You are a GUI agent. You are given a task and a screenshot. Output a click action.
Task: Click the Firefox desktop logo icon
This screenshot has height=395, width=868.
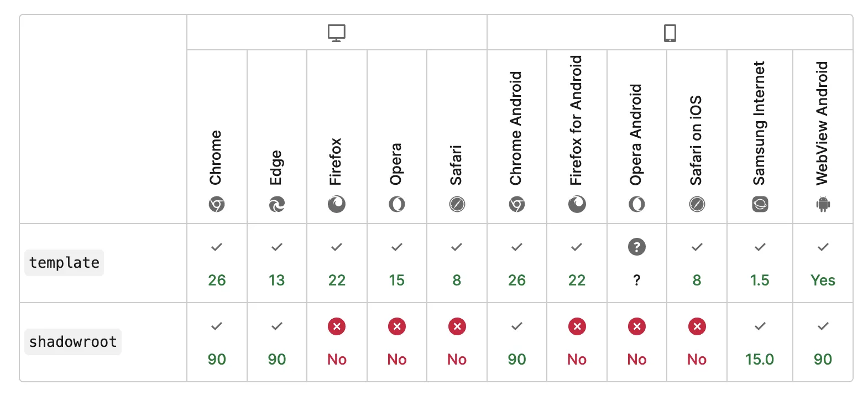coord(336,205)
